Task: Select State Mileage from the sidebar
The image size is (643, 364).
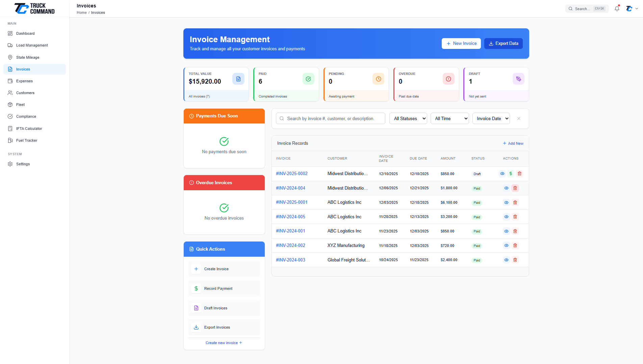Action: point(27,57)
